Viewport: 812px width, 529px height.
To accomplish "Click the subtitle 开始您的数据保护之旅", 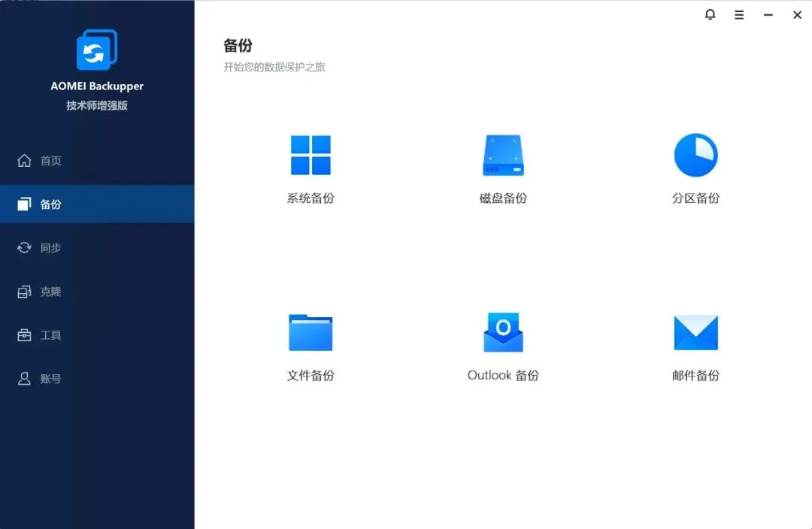I will (274, 67).
